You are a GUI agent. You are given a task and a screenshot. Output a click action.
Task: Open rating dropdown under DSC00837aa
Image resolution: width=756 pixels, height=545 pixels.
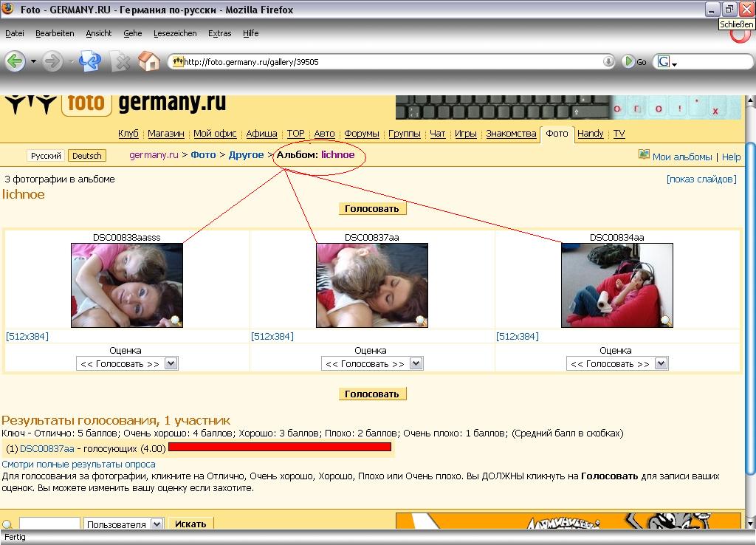[416, 364]
